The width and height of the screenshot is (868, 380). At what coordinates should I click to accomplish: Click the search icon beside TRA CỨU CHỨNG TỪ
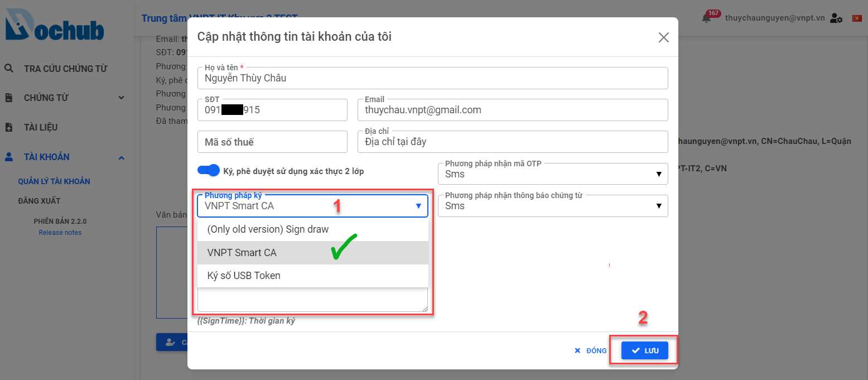point(9,69)
